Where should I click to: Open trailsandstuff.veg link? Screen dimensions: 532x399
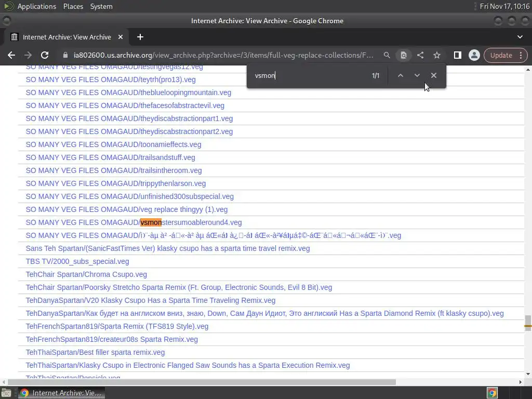(110, 157)
